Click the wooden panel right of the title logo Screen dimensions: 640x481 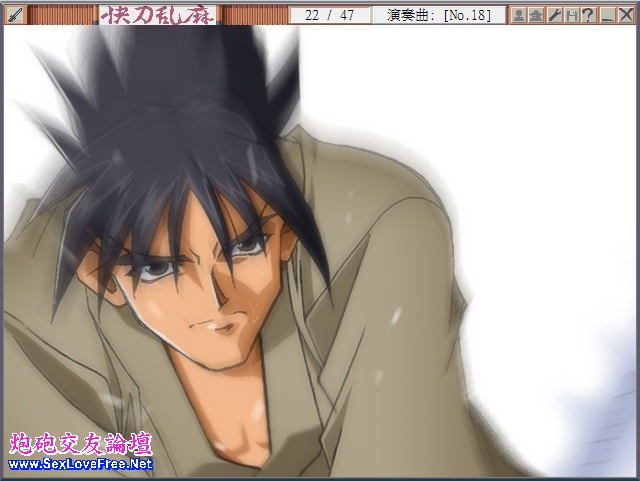(x=252, y=15)
